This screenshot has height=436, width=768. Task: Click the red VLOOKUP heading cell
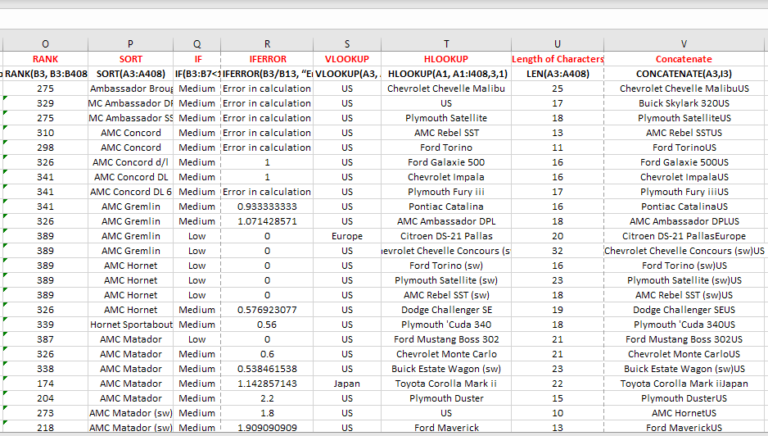pyautogui.click(x=347, y=59)
